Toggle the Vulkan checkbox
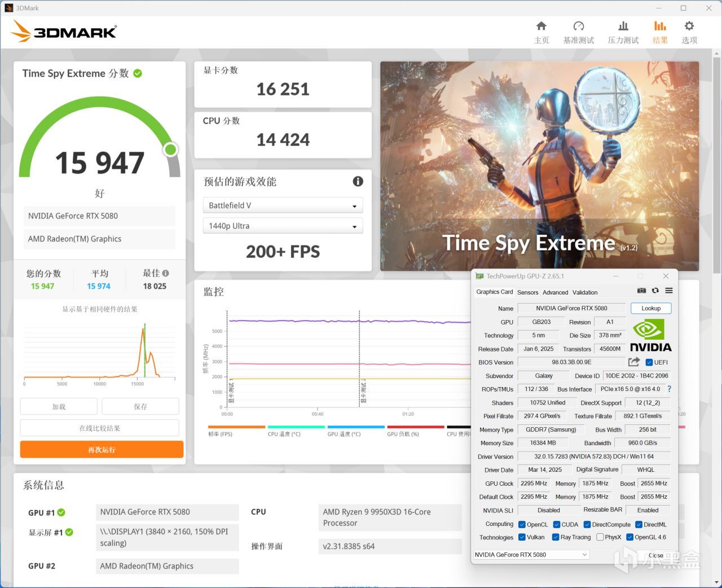 pos(522,537)
